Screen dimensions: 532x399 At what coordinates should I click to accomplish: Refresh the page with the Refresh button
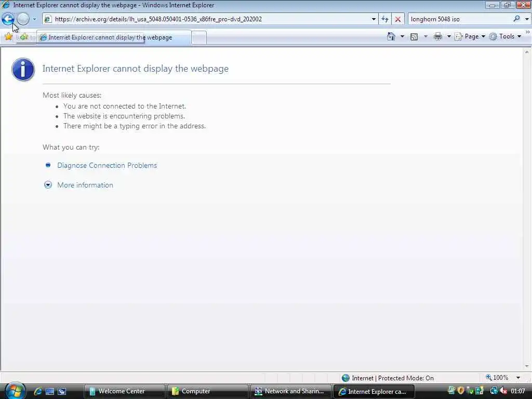[385, 19]
